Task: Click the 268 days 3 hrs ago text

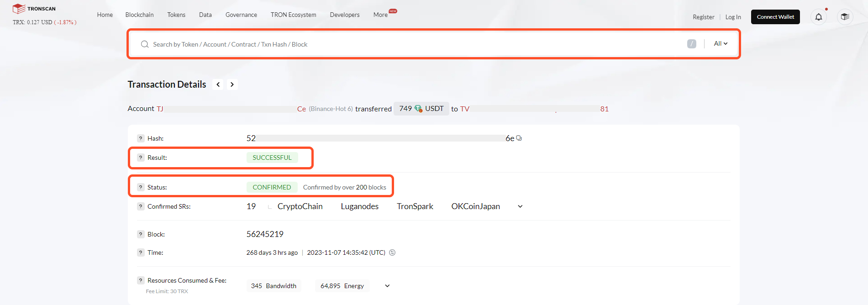Action: click(x=272, y=252)
